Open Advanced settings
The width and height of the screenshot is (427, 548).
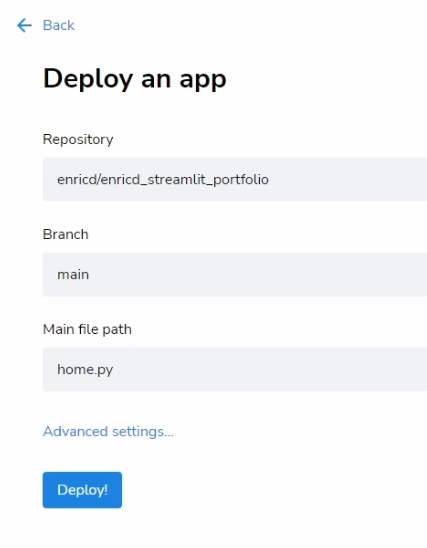(108, 432)
